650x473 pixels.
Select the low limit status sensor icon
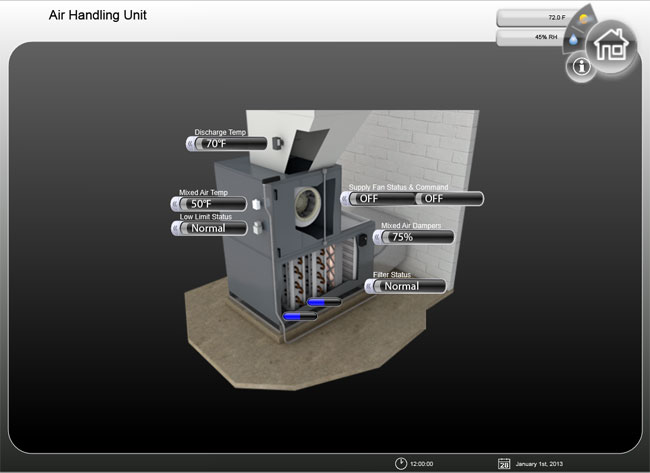pos(258,228)
